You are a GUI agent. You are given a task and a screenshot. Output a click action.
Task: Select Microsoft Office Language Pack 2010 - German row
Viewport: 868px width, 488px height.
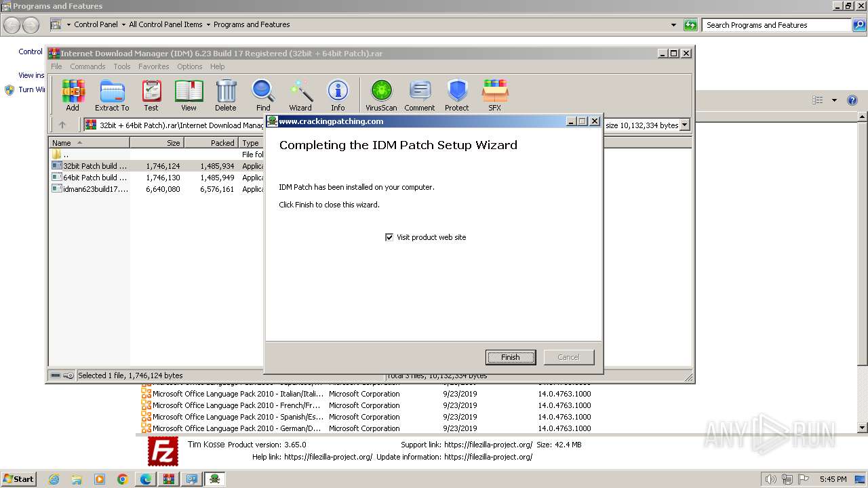pyautogui.click(x=366, y=428)
